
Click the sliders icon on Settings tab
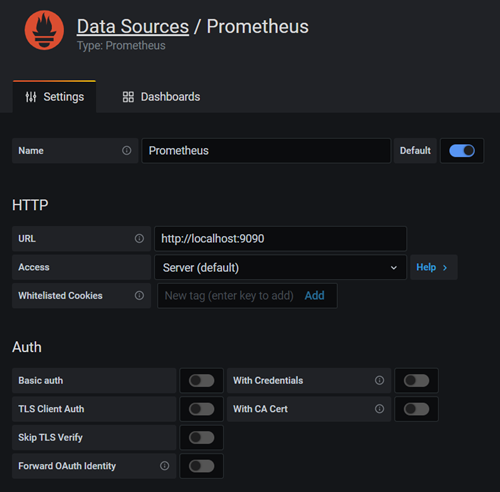pyautogui.click(x=31, y=97)
